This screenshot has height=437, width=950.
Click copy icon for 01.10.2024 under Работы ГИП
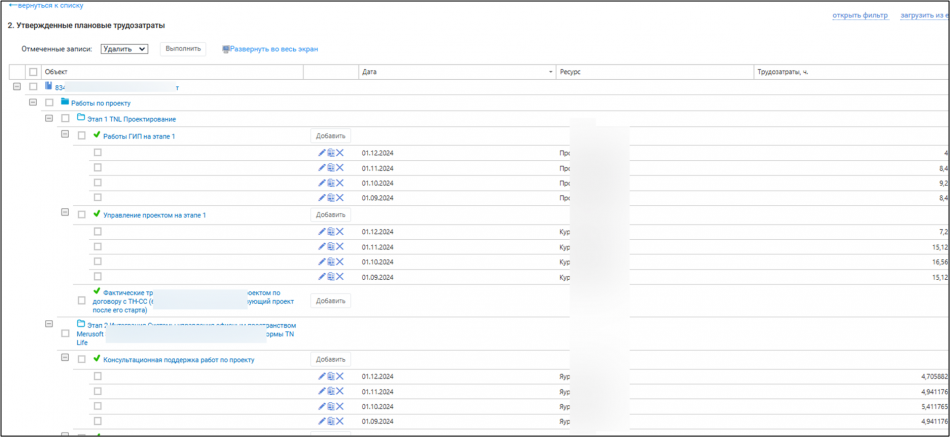click(x=331, y=183)
